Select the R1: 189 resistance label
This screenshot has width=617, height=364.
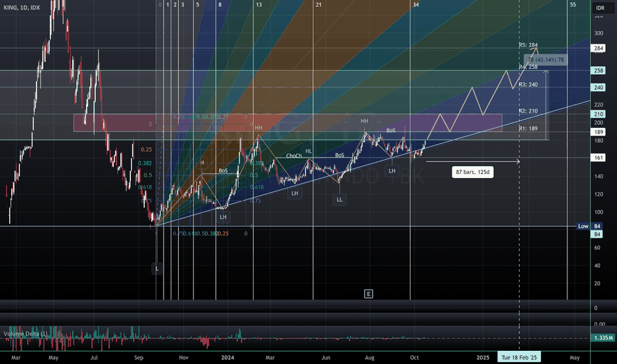pyautogui.click(x=528, y=128)
